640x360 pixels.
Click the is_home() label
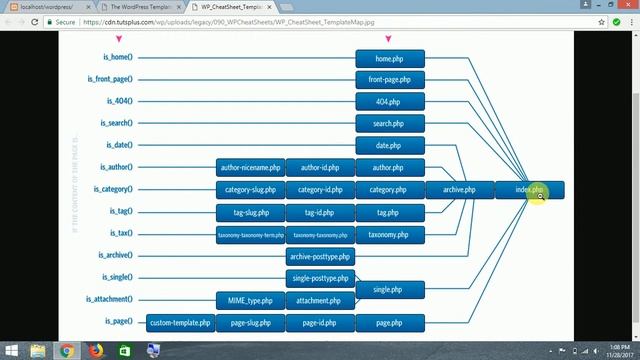tap(118, 57)
